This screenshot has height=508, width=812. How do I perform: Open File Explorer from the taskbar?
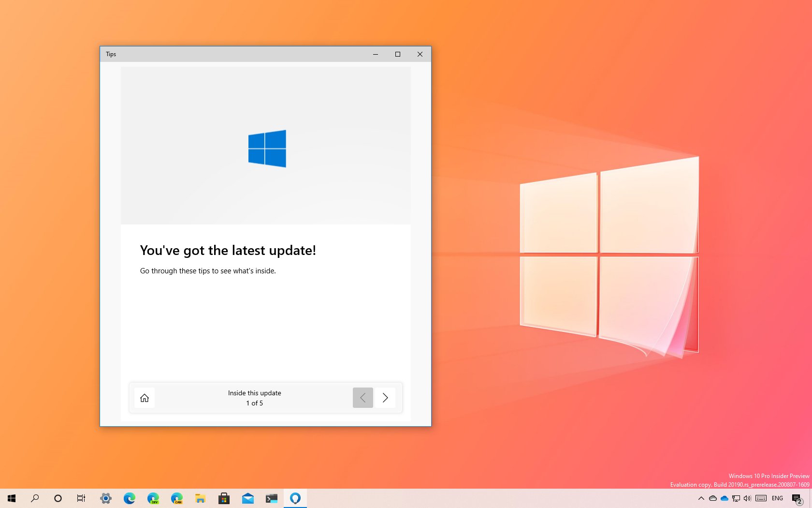click(201, 498)
